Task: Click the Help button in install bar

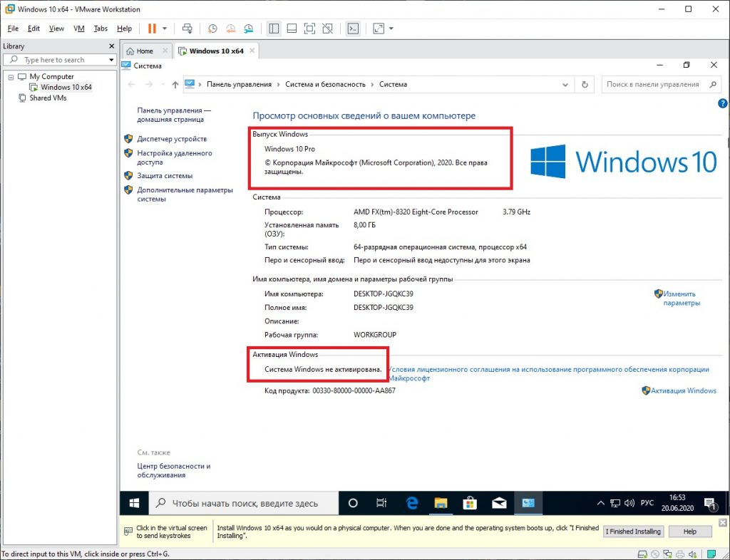Action: 690,532
